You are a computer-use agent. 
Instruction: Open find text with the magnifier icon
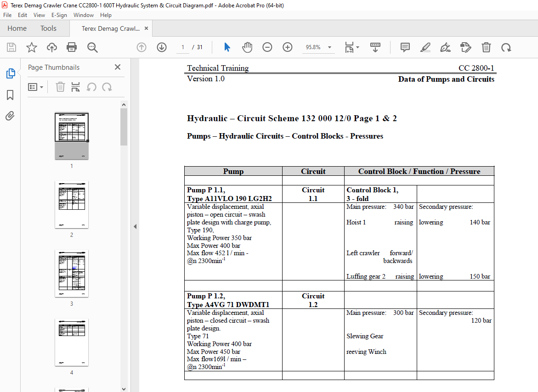[x=92, y=47]
